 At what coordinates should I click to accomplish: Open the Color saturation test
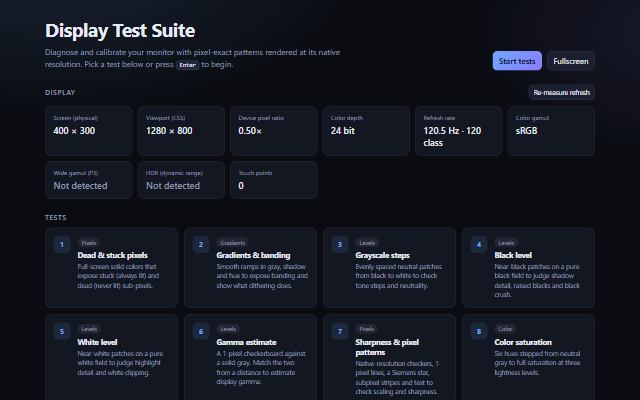(x=528, y=357)
